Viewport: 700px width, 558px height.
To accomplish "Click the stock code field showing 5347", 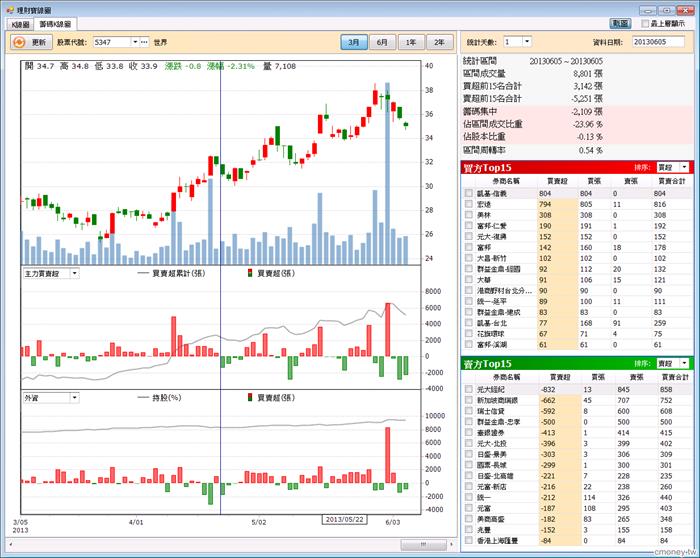I will click(112, 42).
